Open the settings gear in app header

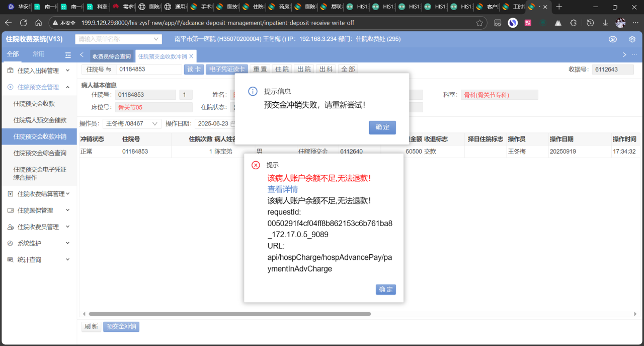click(x=632, y=39)
